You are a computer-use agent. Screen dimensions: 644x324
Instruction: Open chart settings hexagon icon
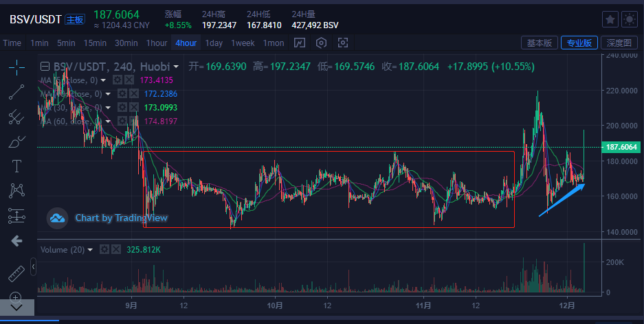coord(321,43)
